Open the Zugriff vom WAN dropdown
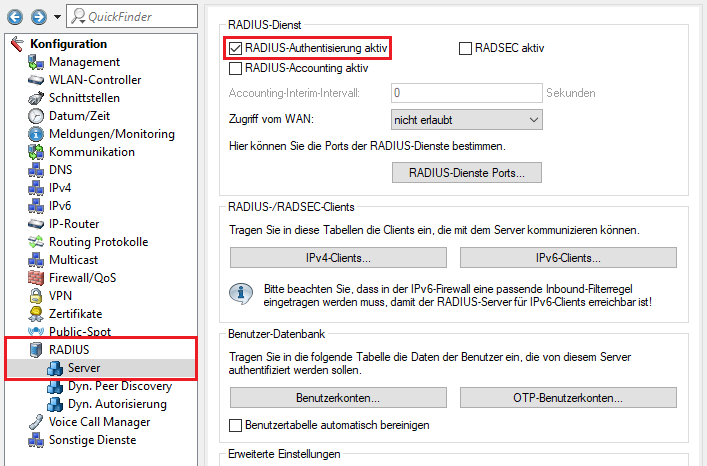Viewport: 707px width, 466px height. click(x=467, y=120)
